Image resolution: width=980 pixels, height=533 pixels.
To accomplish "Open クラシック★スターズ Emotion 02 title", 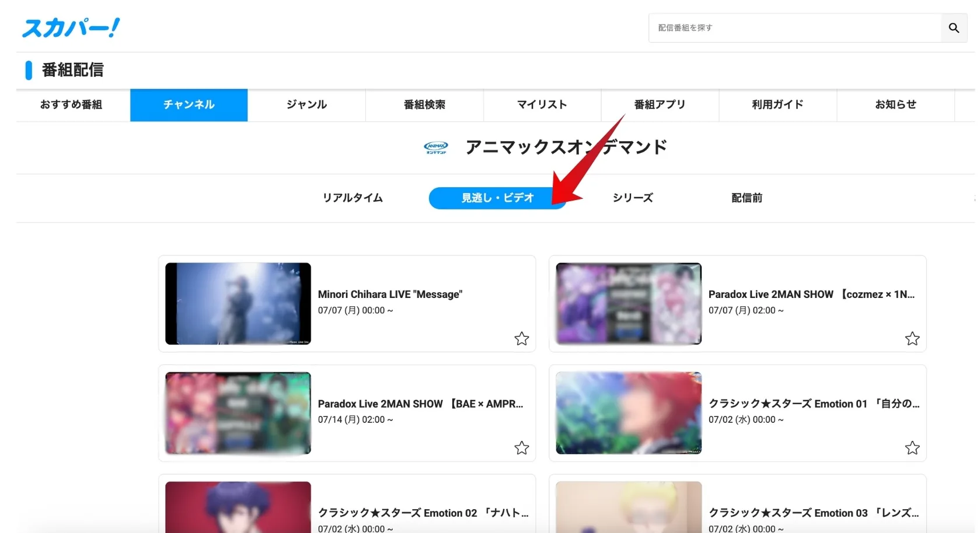I will 423,513.
